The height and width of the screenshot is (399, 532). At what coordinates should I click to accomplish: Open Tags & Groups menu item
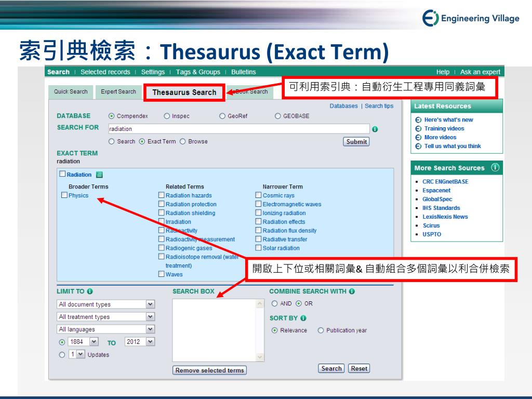coord(198,72)
